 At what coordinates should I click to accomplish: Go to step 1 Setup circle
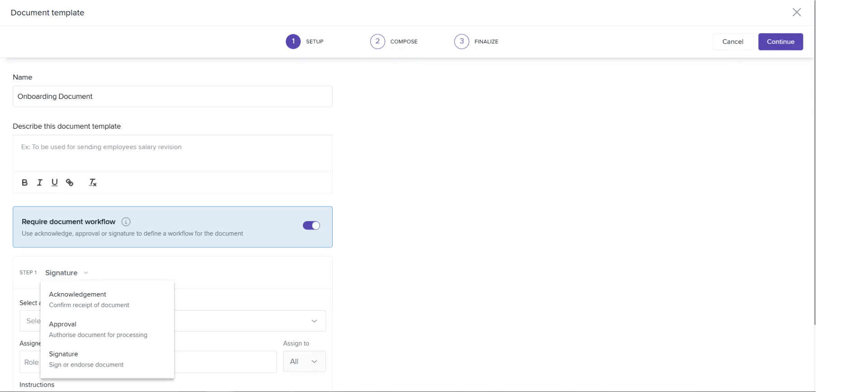click(293, 42)
